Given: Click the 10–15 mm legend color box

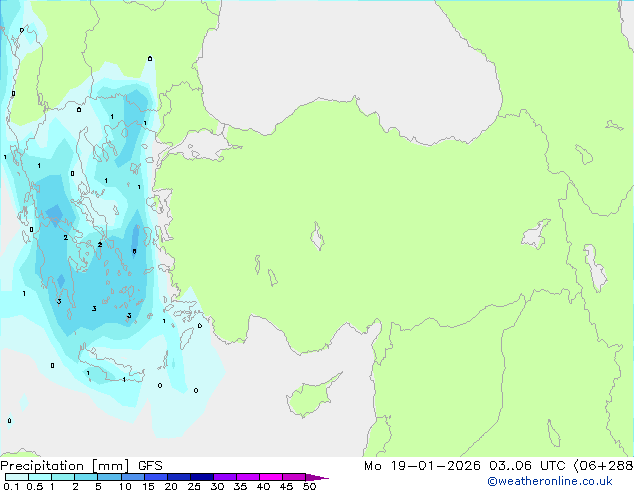Looking at the screenshot, I should [132, 477].
